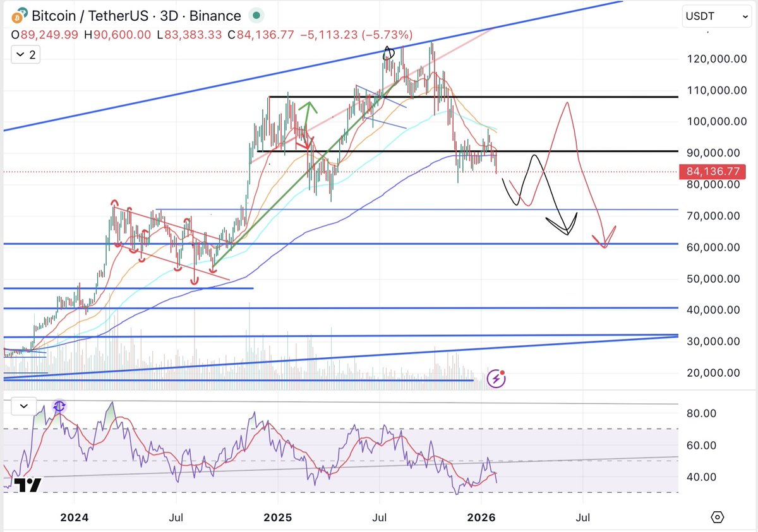Click the 2025 time axis label

click(x=277, y=517)
